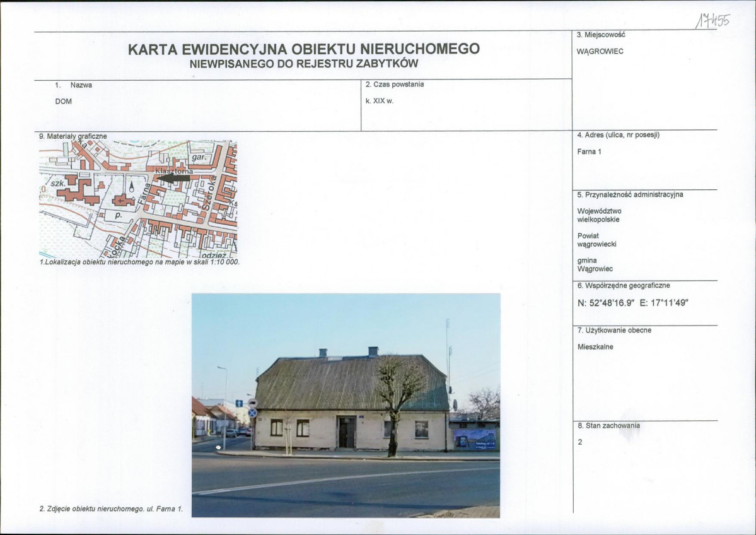Click the "szk." label on the map
Screen dimensions: 756x535
click(58, 184)
